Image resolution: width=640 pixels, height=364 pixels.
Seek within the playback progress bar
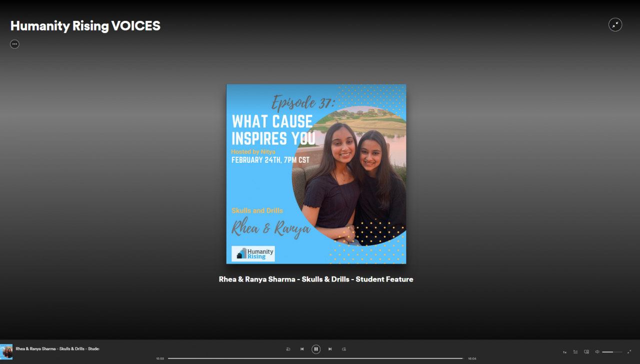tap(315, 358)
